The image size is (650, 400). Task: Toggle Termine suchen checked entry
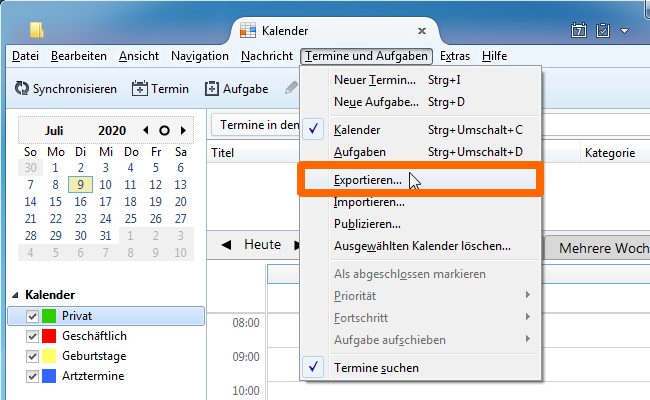[x=421, y=368]
